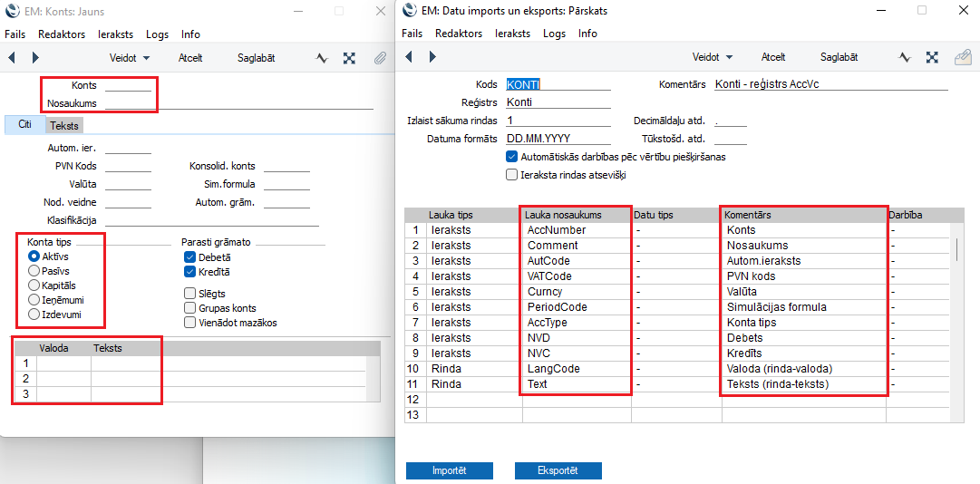
Task: Switch to the Teksts tab
Action: pos(64,125)
